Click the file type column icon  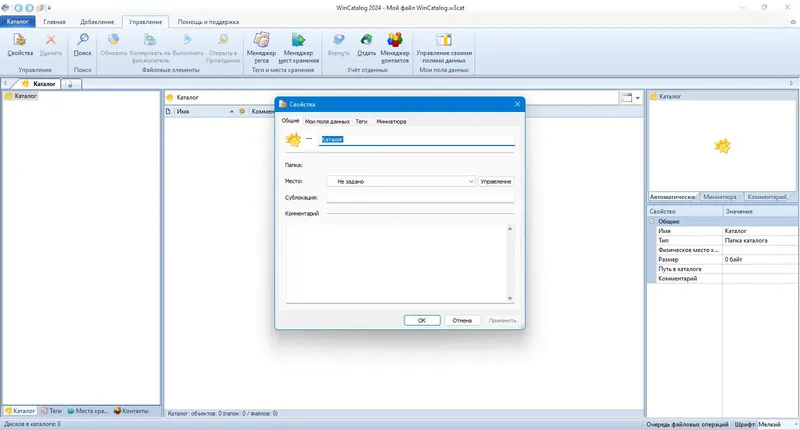(x=168, y=111)
